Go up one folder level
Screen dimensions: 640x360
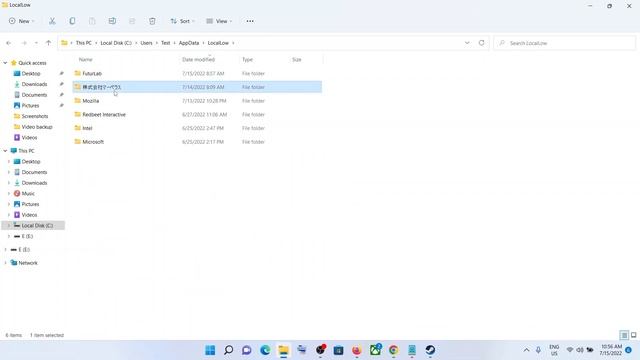click(x=48, y=43)
